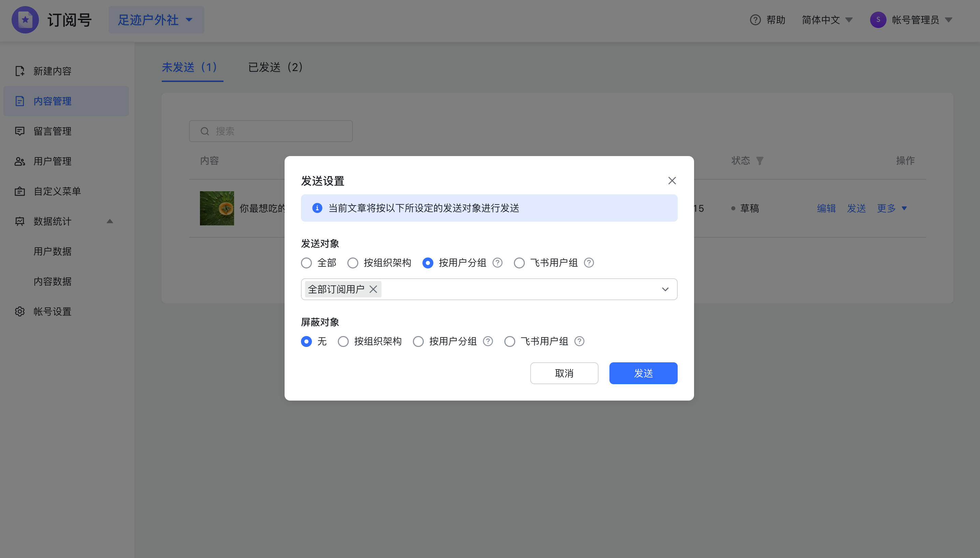
Task: Open 新建内容 in the sidebar
Action: point(66,71)
